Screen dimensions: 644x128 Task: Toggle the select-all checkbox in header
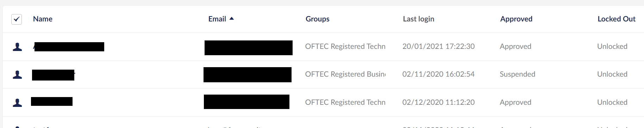tap(17, 19)
